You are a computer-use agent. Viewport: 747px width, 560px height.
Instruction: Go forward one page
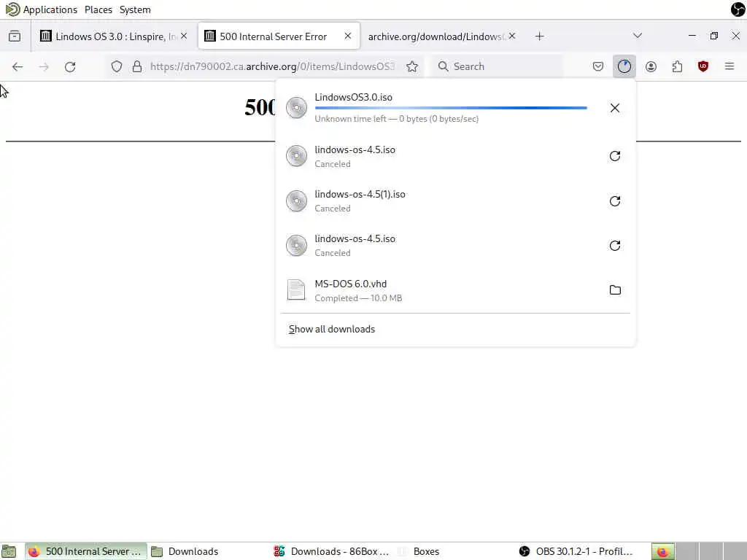point(44,66)
